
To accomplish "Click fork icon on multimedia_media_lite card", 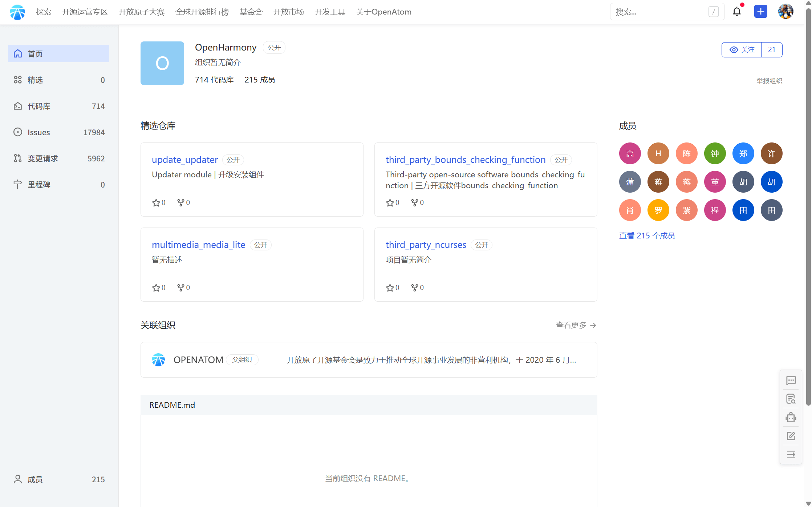I will [x=181, y=288].
